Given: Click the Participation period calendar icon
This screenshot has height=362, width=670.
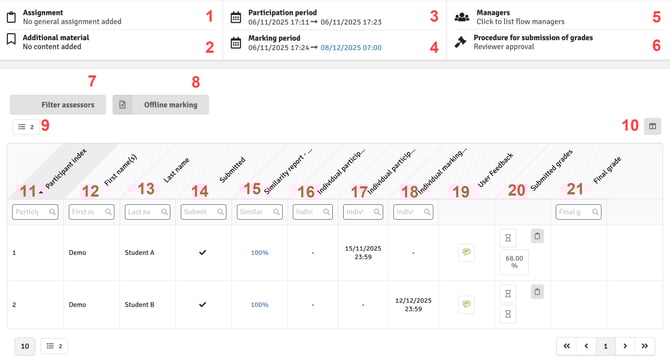Looking at the screenshot, I should tap(236, 18).
